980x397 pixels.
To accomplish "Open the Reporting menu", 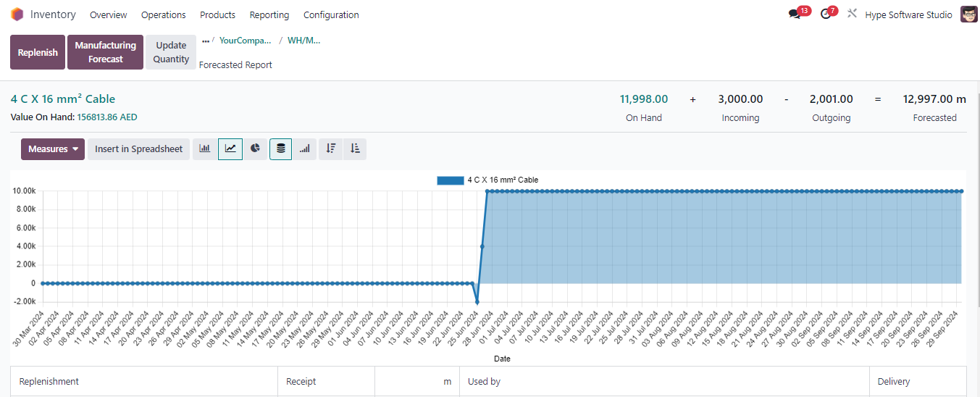I will [x=269, y=14].
